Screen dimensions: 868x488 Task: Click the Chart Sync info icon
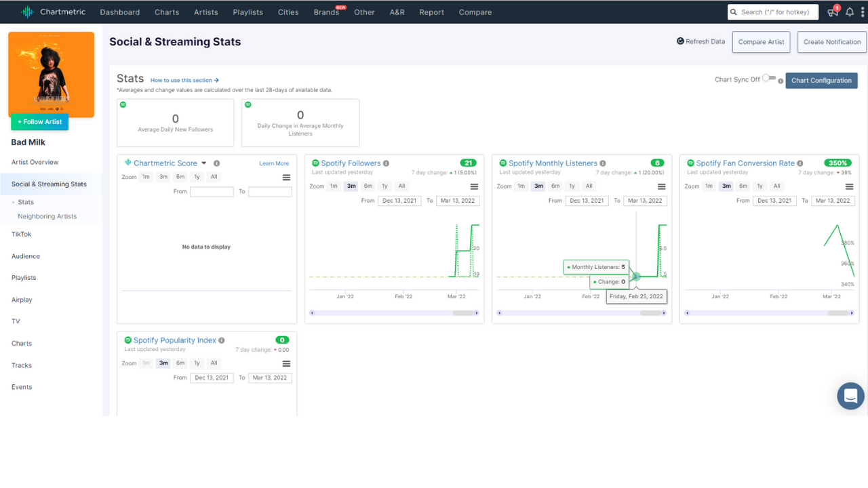[x=781, y=81]
